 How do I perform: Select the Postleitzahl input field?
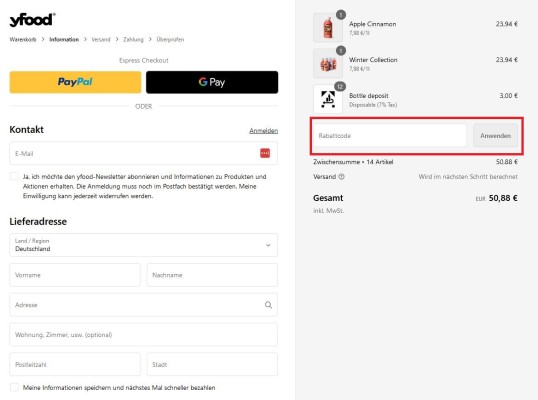(75, 364)
